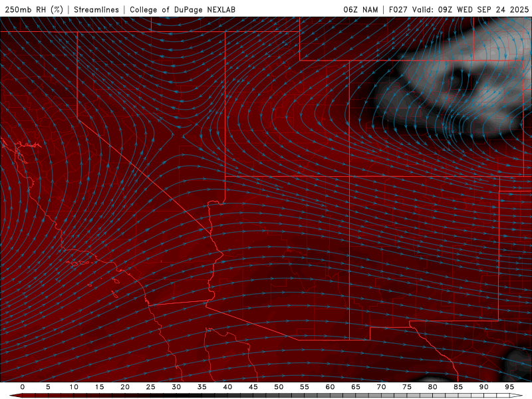Click the 20 label on color scale
This screenshot has width=532, height=399.
pyautogui.click(x=125, y=387)
